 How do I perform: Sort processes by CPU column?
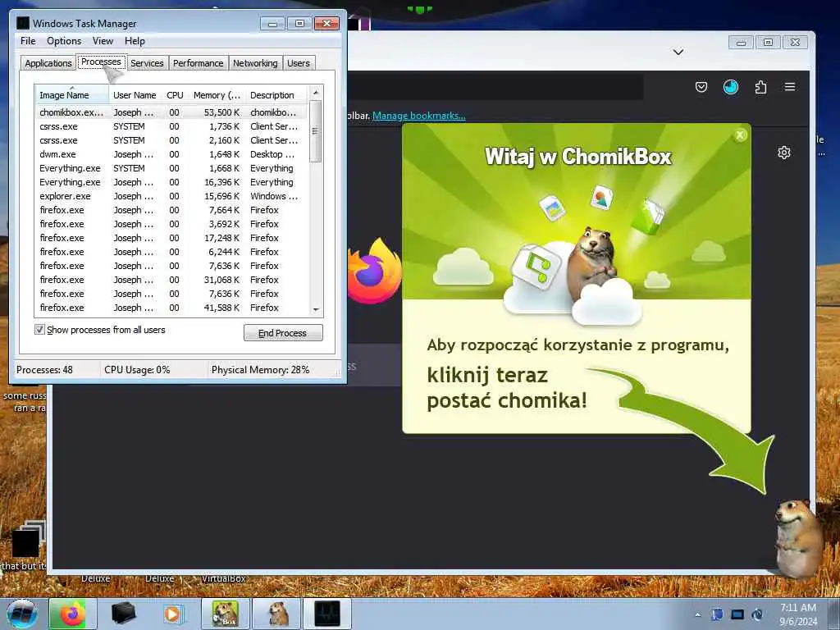click(x=176, y=95)
